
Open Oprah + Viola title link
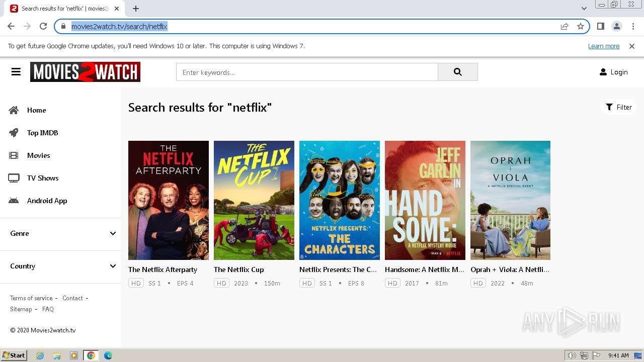[510, 269]
